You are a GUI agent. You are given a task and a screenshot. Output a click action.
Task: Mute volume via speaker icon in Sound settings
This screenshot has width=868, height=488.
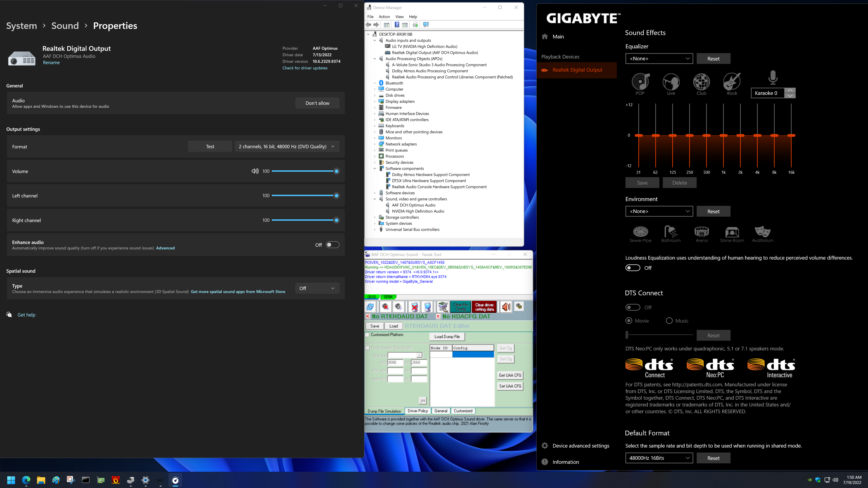255,171
